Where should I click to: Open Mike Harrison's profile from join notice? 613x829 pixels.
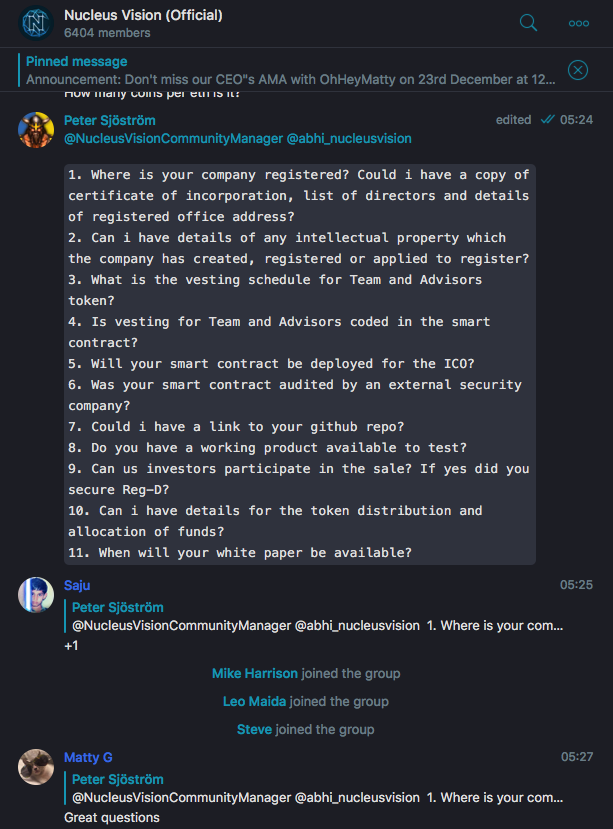pyautogui.click(x=255, y=674)
